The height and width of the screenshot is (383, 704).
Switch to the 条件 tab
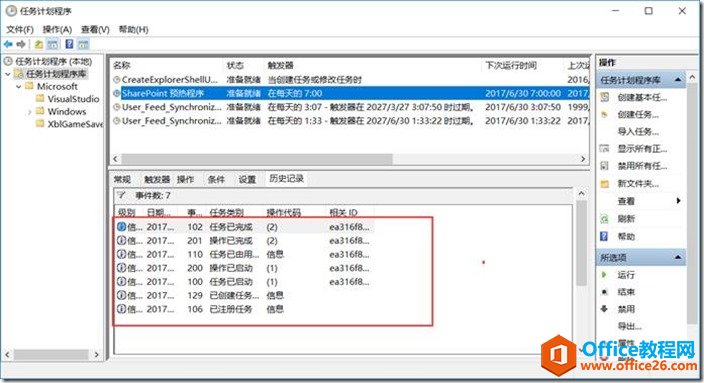coord(216,180)
